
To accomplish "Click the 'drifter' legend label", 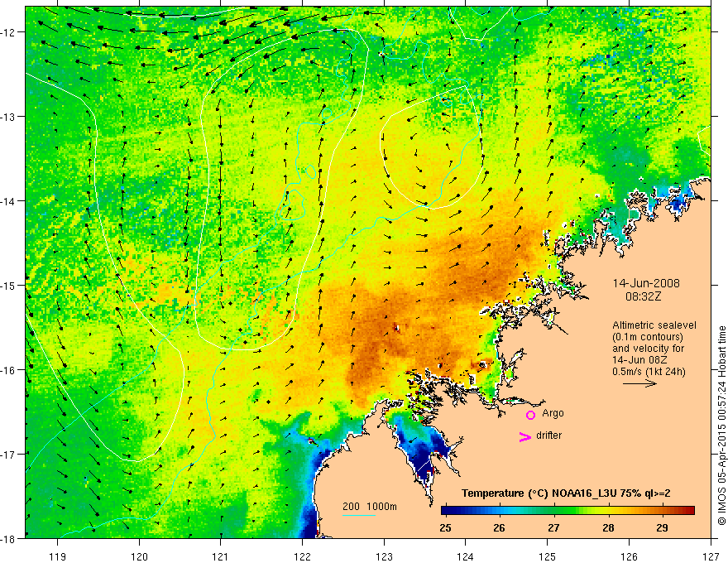I will (548, 435).
